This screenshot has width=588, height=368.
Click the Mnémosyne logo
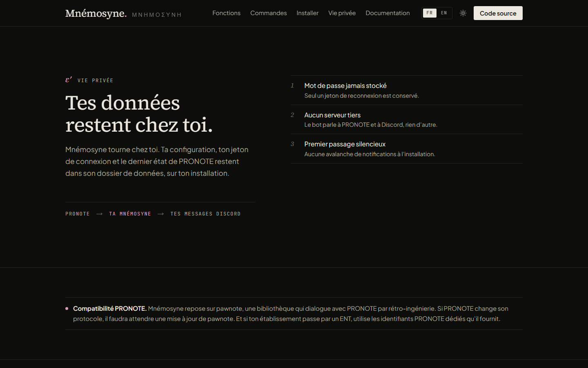pyautogui.click(x=96, y=13)
